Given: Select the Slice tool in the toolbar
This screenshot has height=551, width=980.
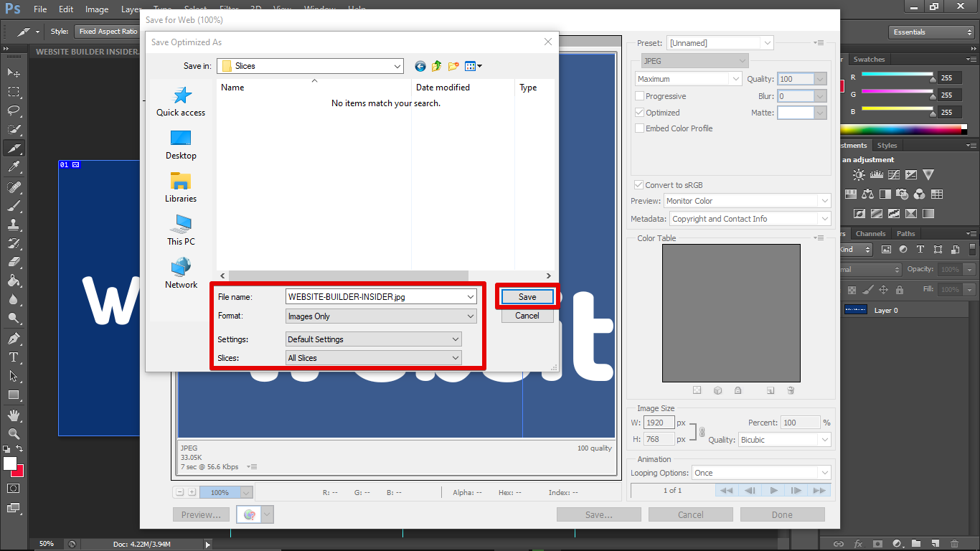Looking at the screenshot, I should click(x=14, y=148).
